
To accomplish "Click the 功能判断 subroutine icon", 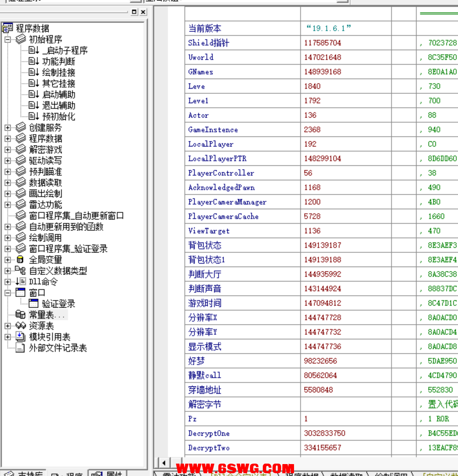I will coord(34,62).
